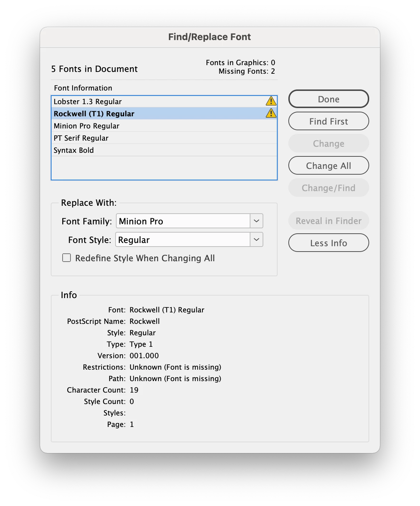Viewport: 420px width, 506px height.
Task: Click the Font Style field showing Regular
Action: pyautogui.click(x=183, y=239)
